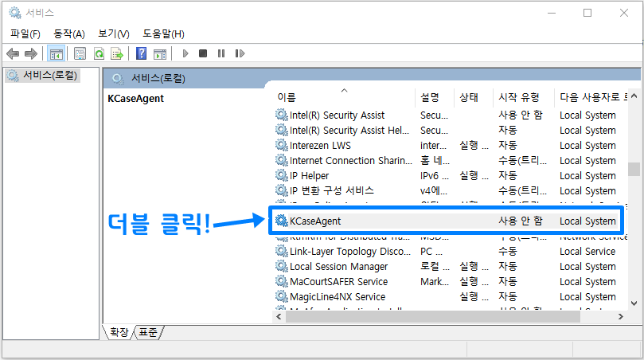Viewport: 644px width, 360px height.
Task: Click the horizontal scrollbar left arrow
Action: coord(279,316)
